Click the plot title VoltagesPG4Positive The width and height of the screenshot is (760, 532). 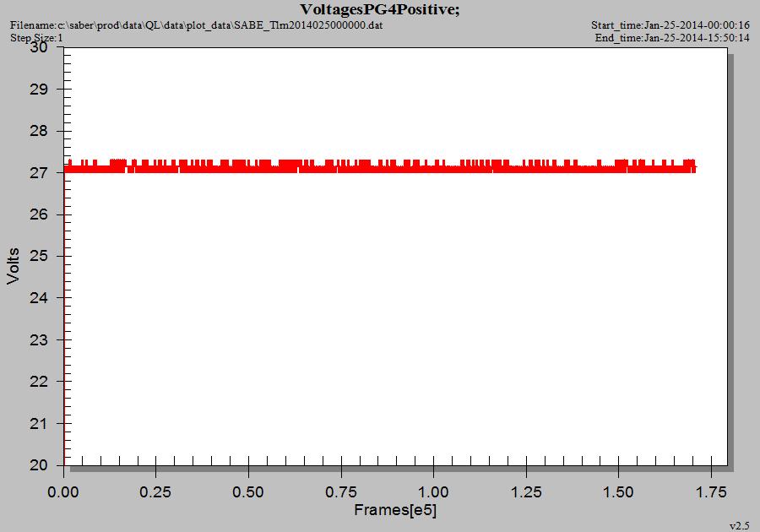pos(379,9)
